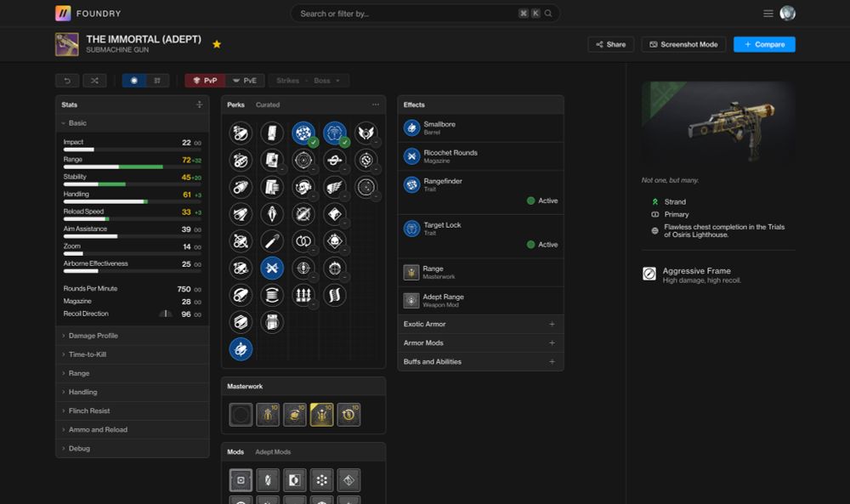Open the hamburger menu in header
Screen dimensions: 850x504
click(x=768, y=14)
